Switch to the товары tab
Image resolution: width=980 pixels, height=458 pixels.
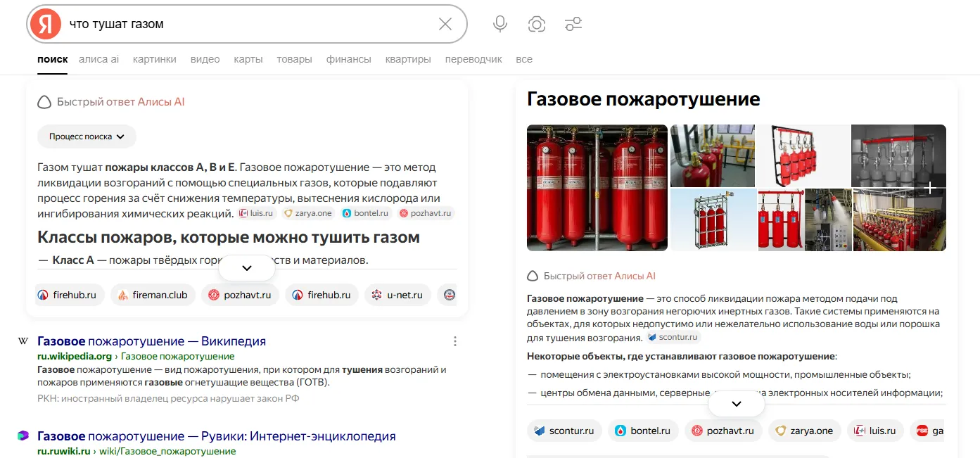[x=294, y=59]
